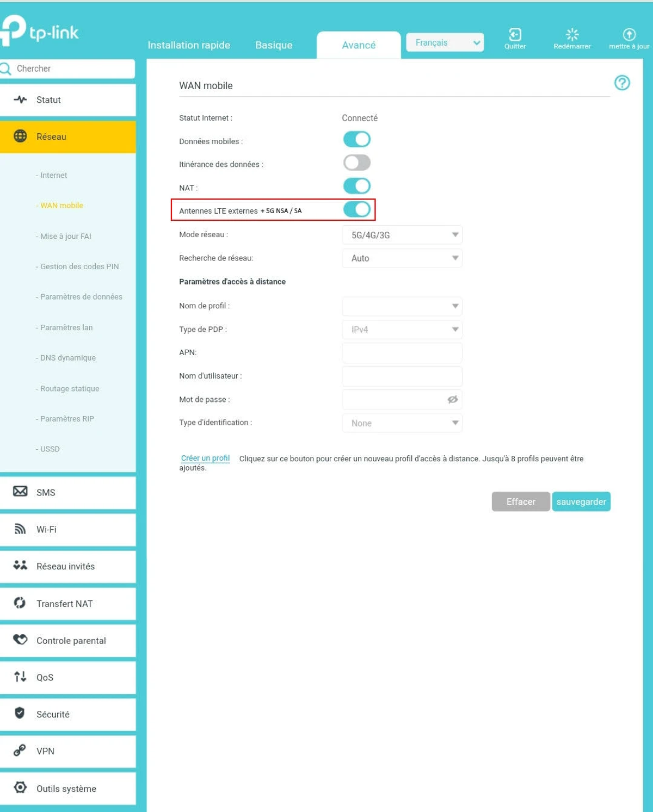Enable Itinérance des données switch
Viewport: 653px width, 812px height.
[x=357, y=163]
